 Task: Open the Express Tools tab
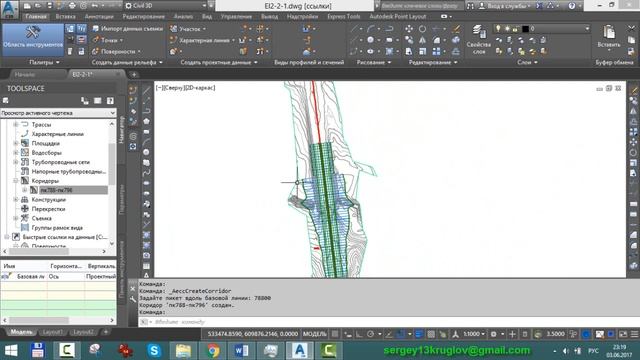pyautogui.click(x=344, y=16)
